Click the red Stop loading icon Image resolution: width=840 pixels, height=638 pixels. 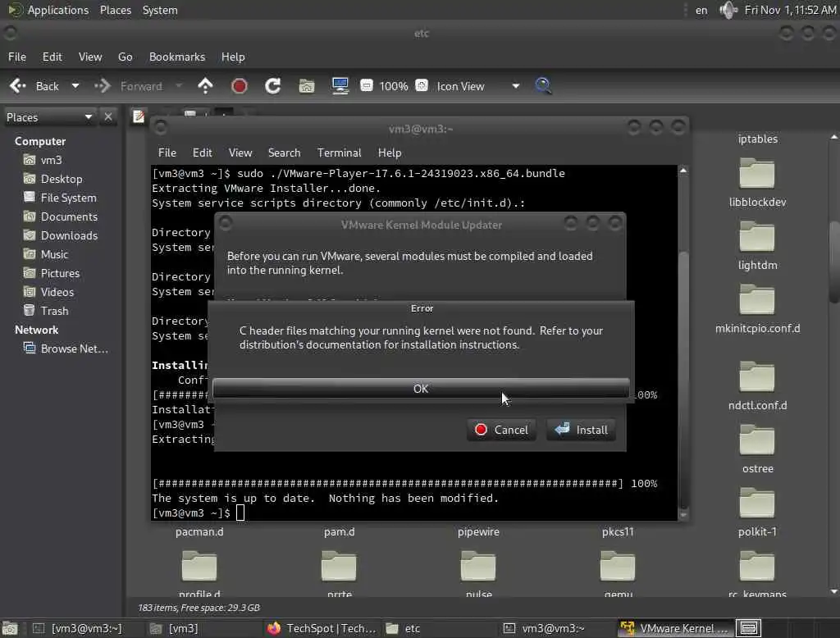239,86
